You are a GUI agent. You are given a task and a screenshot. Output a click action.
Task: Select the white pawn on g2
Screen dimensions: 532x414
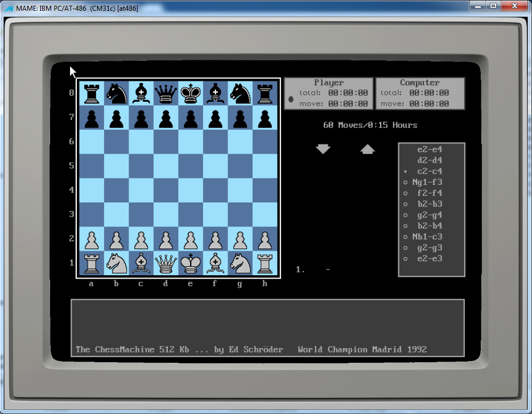pyautogui.click(x=240, y=240)
